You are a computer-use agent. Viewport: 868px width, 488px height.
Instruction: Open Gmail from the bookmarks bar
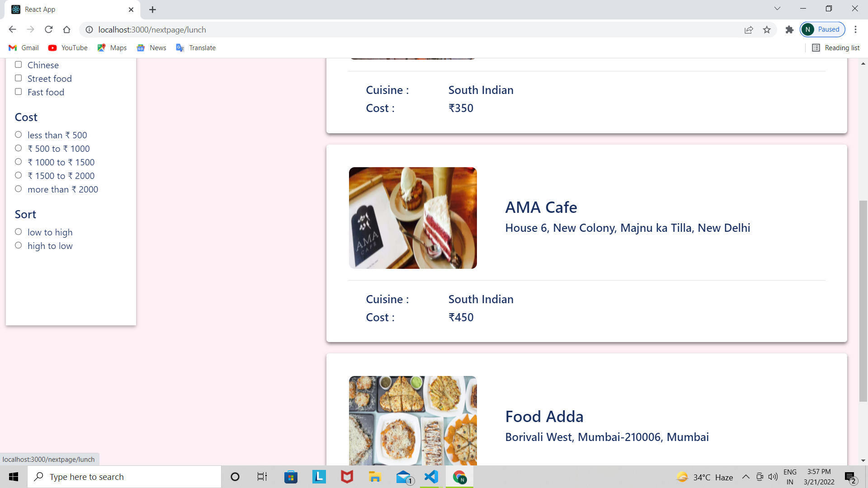click(x=23, y=47)
